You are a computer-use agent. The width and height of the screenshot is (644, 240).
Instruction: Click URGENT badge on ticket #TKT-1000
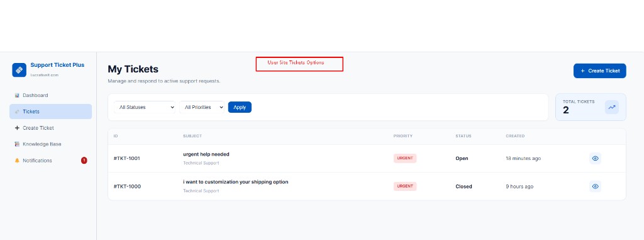(405, 186)
